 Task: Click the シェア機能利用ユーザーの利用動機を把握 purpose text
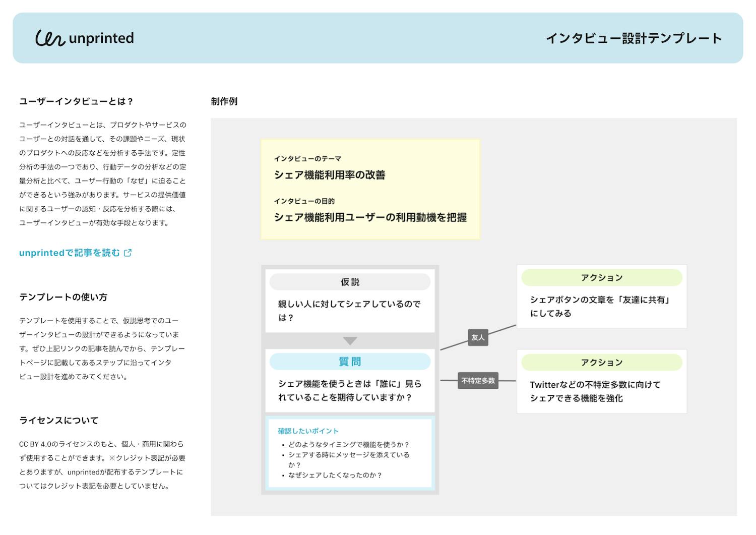click(x=370, y=217)
